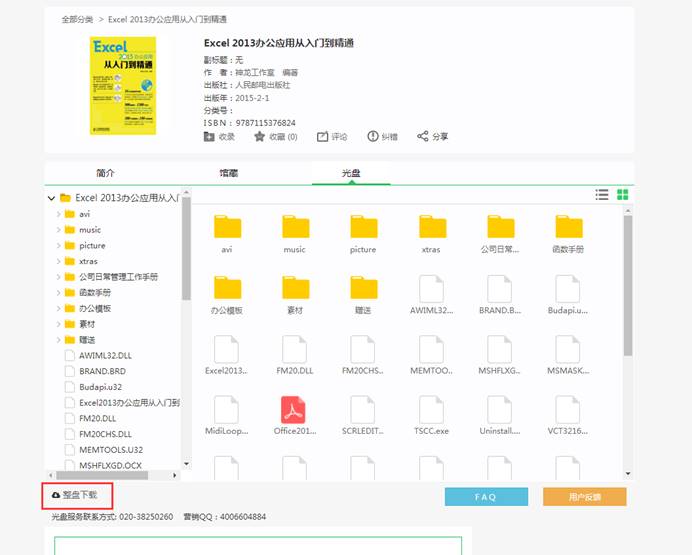Select the FM20.DLL file icon in grid

click(x=294, y=349)
